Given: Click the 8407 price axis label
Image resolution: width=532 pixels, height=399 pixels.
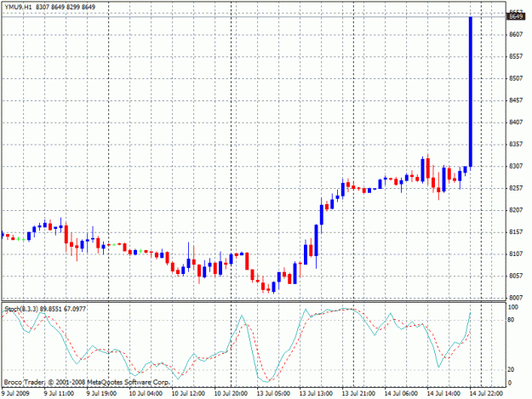Looking at the screenshot, I should (516, 122).
